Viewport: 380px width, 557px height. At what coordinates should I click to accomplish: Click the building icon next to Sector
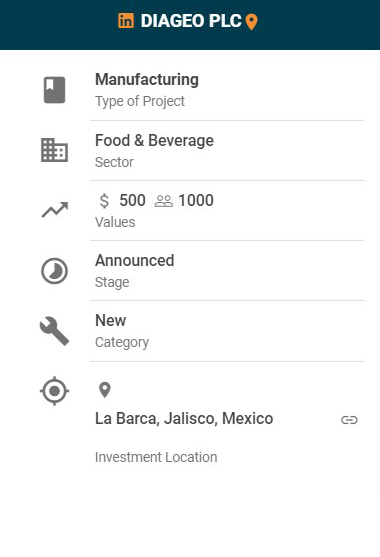(x=54, y=150)
